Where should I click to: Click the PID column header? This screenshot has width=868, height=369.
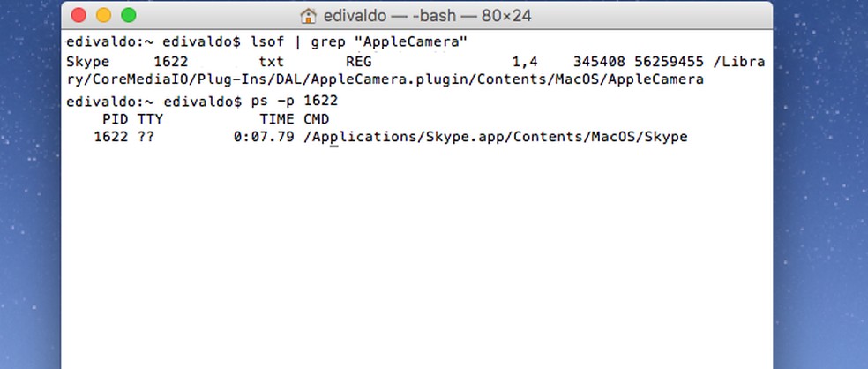click(116, 119)
